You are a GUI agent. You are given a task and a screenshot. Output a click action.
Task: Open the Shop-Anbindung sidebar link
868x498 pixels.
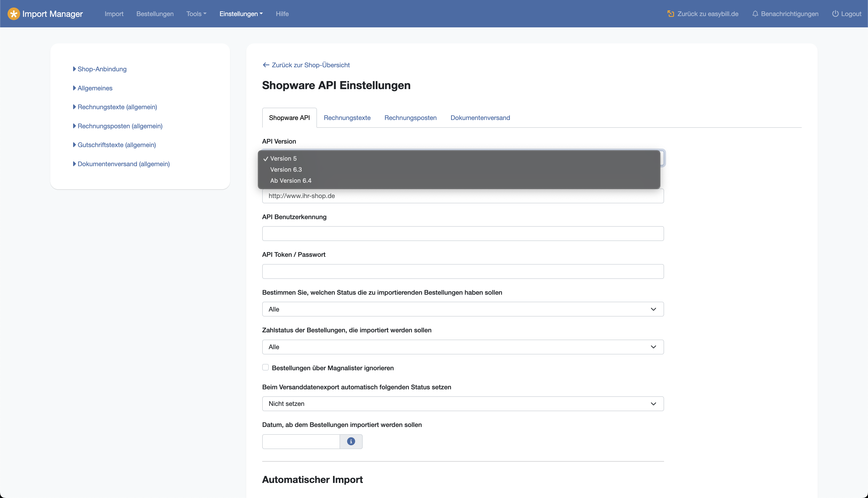99,69
